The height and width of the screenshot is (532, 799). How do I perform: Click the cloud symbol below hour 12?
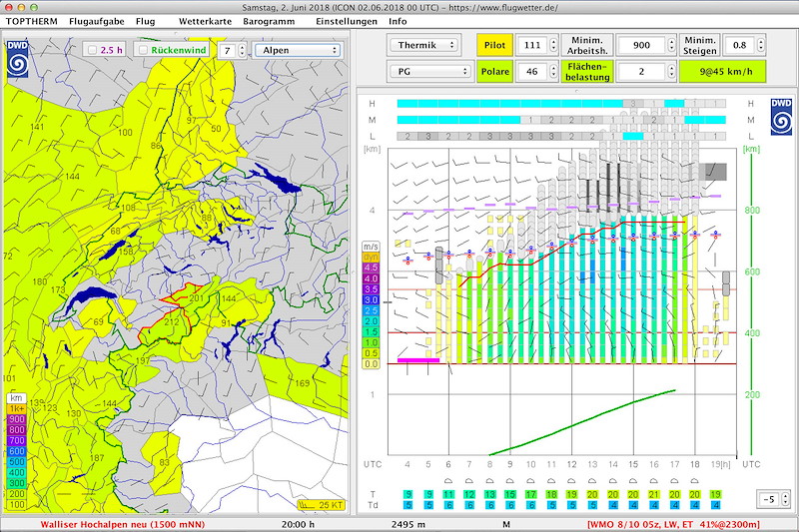tap(571, 481)
